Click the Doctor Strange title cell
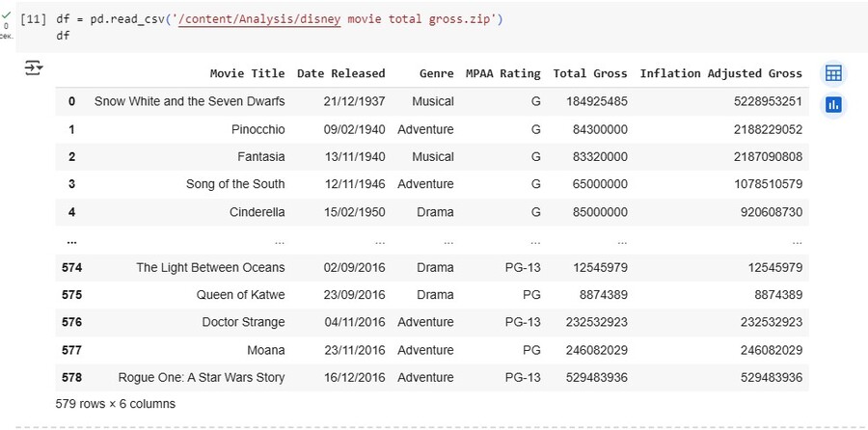The image size is (868, 430). [243, 322]
